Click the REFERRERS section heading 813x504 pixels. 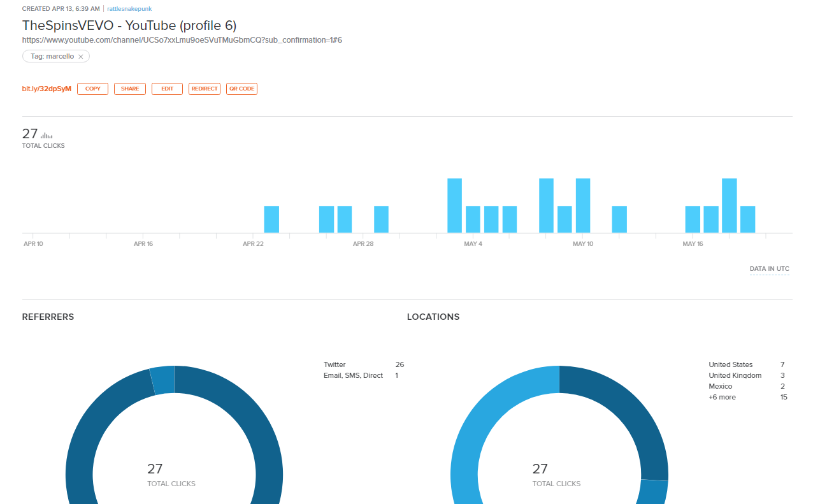click(x=48, y=317)
